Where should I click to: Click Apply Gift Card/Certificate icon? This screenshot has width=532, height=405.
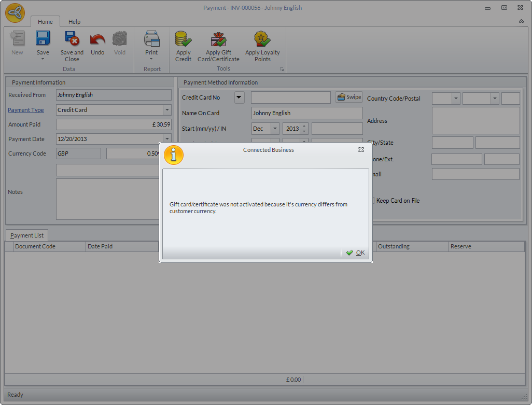pyautogui.click(x=218, y=39)
